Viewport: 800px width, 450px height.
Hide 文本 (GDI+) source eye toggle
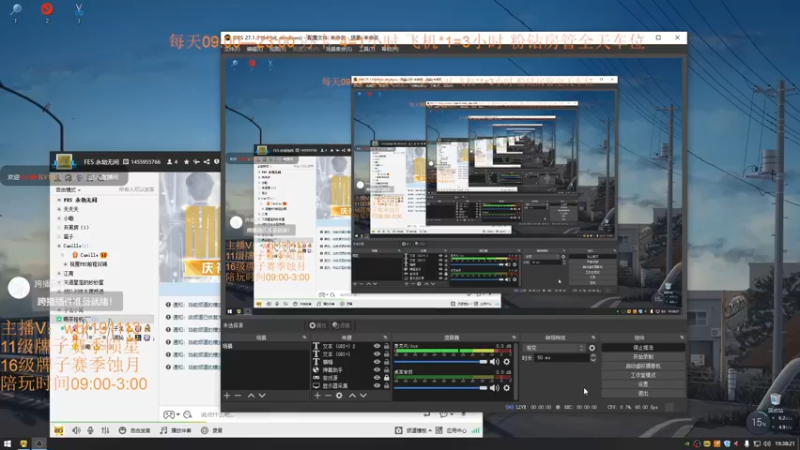(x=377, y=354)
